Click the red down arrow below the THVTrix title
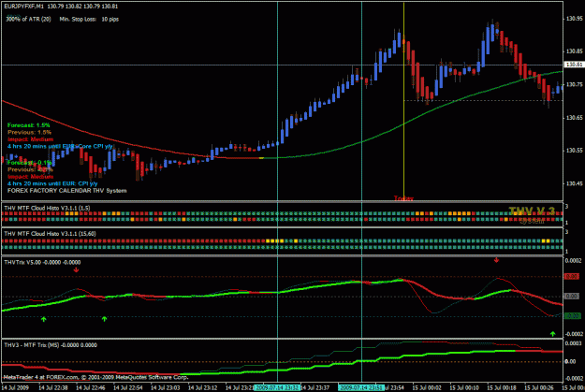The image size is (585, 392). 76,269
